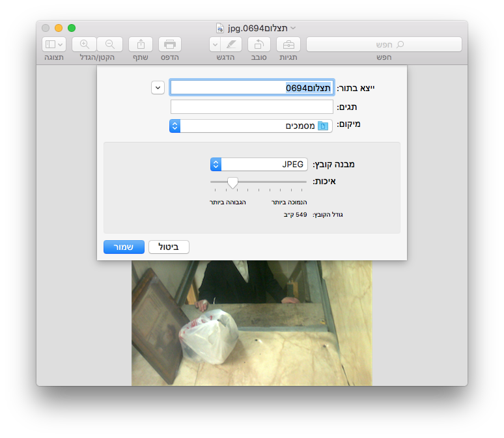Open the sidebar view options button

point(54,44)
